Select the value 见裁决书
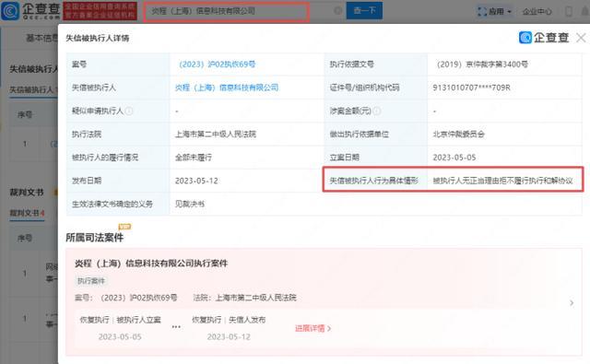The height and width of the screenshot is (364, 590). 190,205
